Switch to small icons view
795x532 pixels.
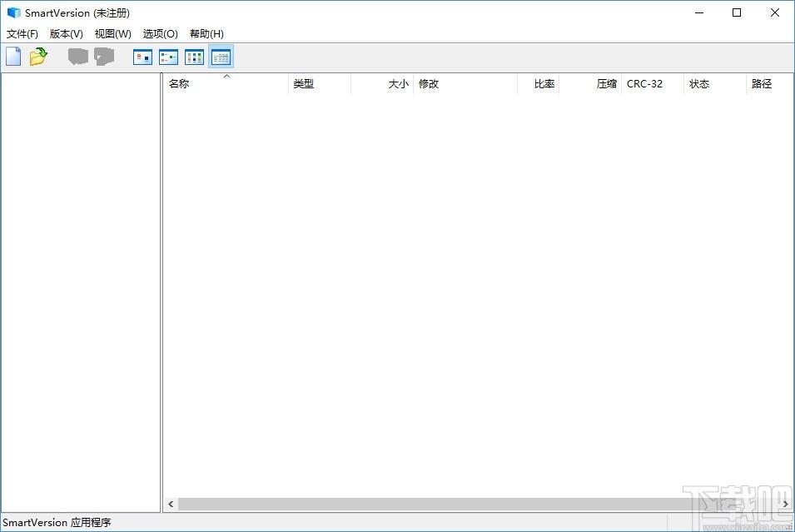(168, 57)
